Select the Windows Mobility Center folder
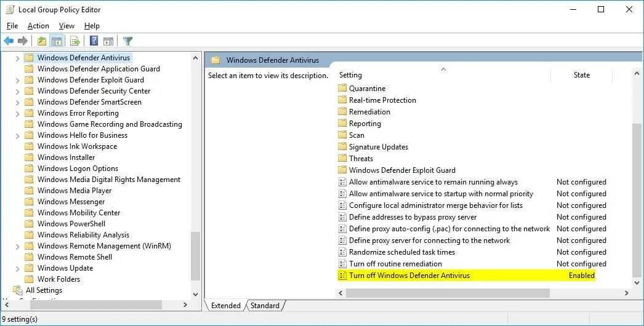The height and width of the screenshot is (326, 644). [x=79, y=213]
